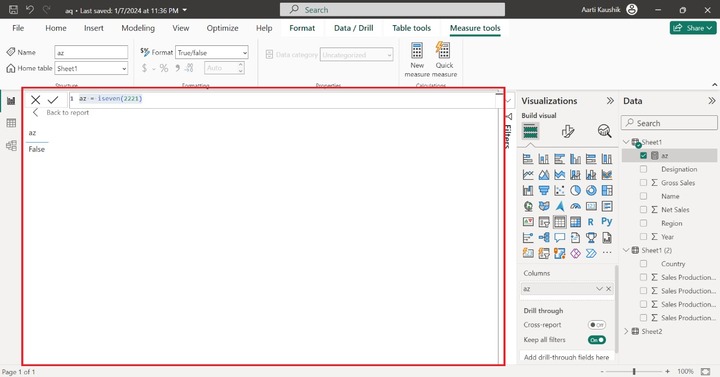Switch to the Modeling ribbon tab
Screen dimensions: 720x377
coord(138,28)
